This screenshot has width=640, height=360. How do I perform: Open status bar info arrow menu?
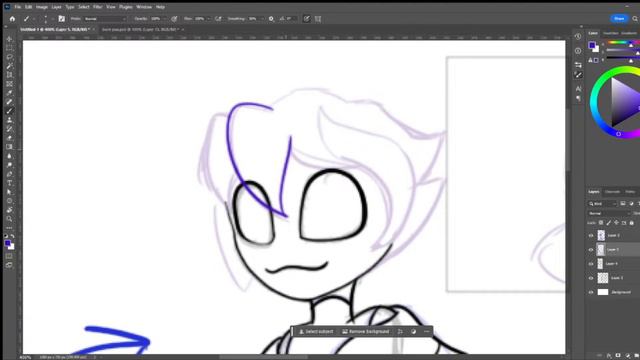95,357
